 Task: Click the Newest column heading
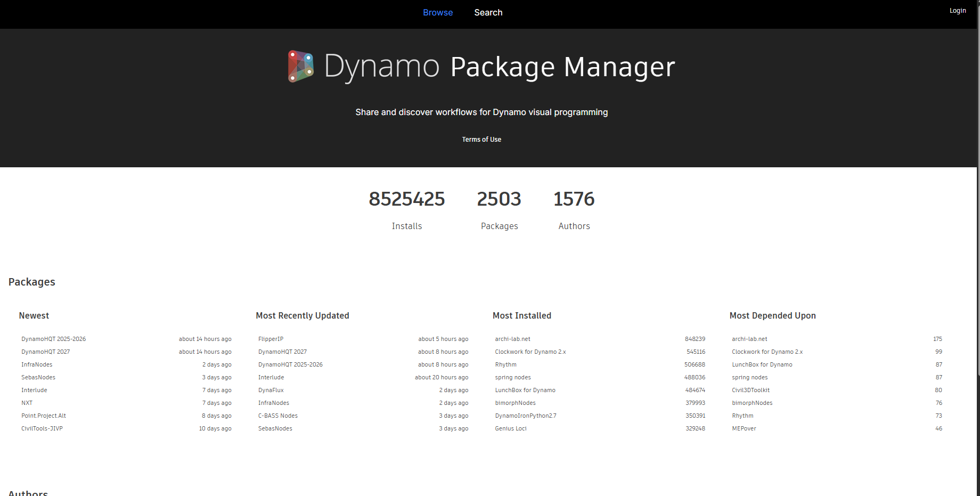(x=34, y=315)
